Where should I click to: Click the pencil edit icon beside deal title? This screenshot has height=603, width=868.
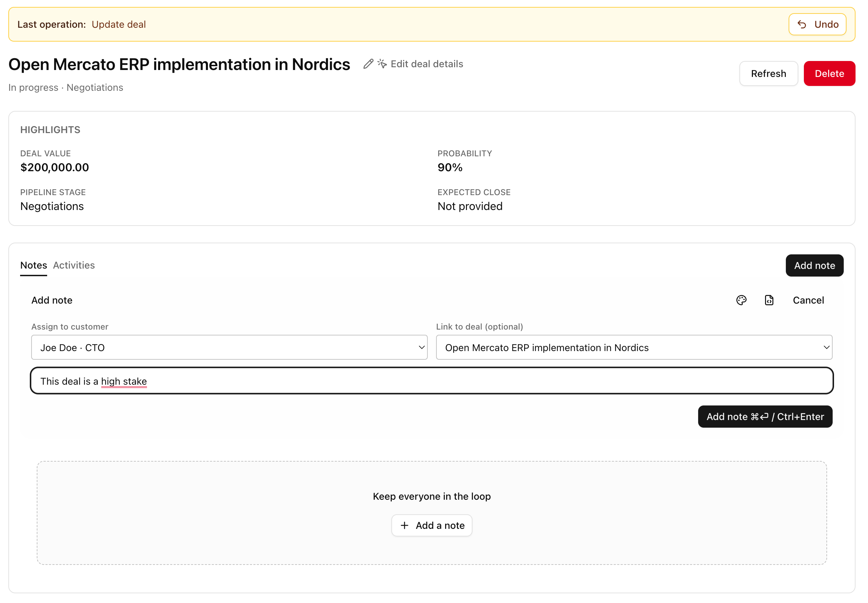(x=368, y=64)
